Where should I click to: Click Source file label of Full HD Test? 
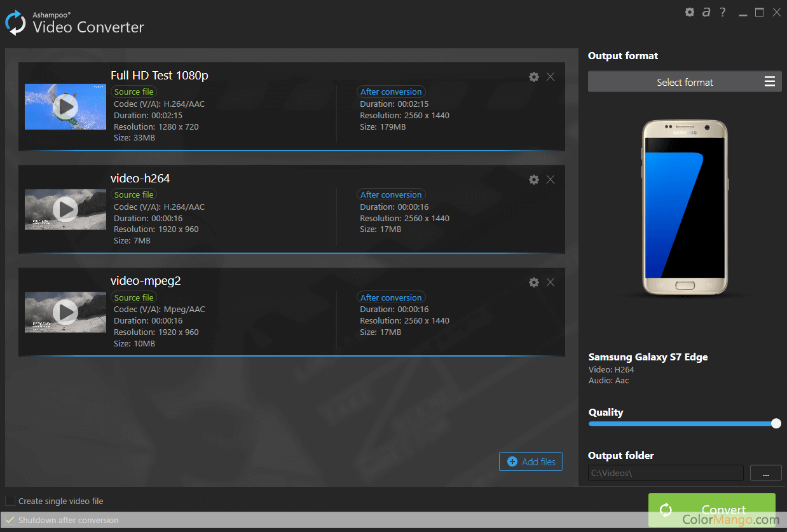(x=133, y=92)
